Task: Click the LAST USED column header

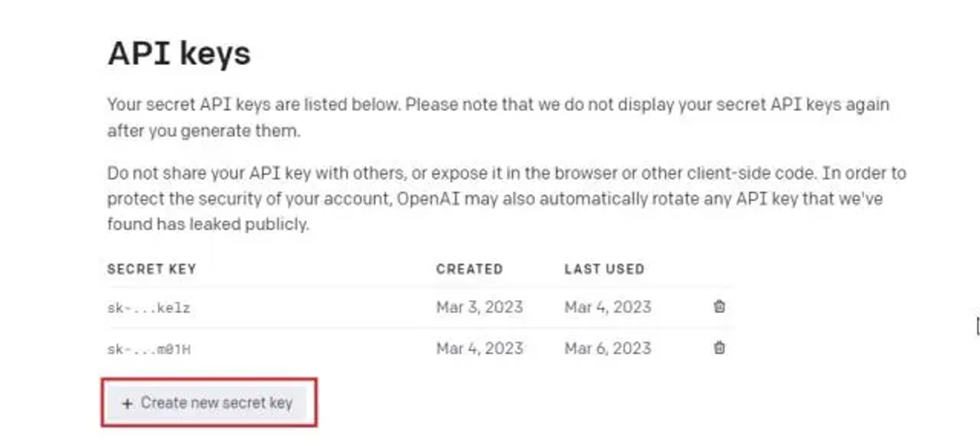Action: tap(604, 269)
